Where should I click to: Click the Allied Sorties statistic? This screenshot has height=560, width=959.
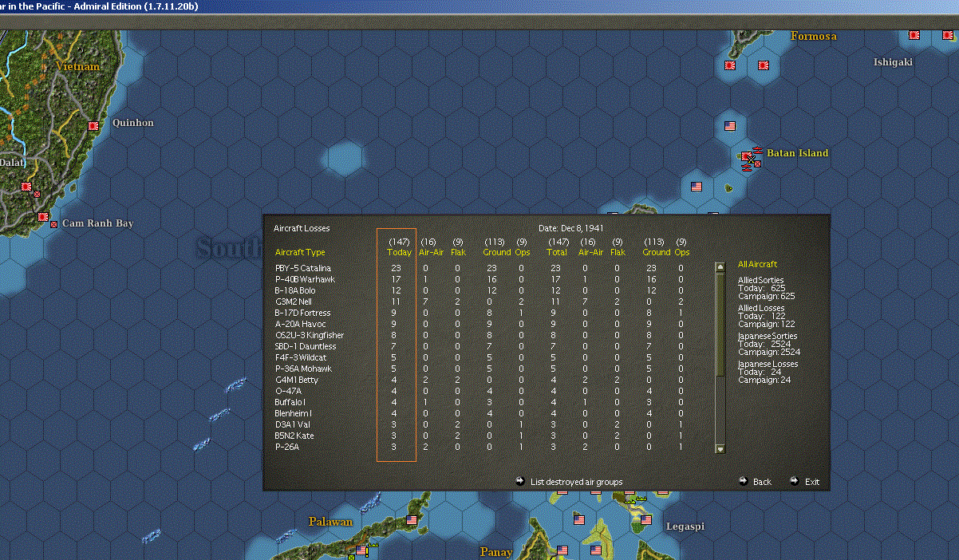(x=766, y=288)
